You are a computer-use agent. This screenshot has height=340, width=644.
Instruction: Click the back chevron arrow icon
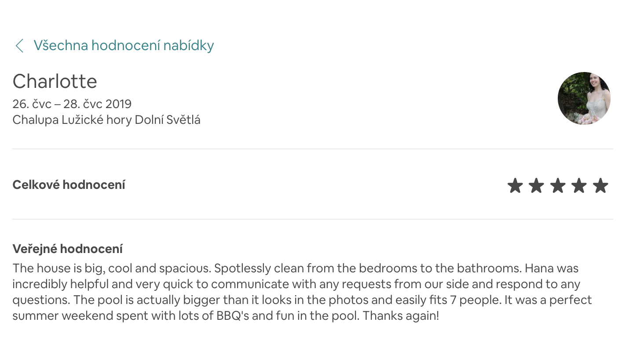[x=19, y=46]
